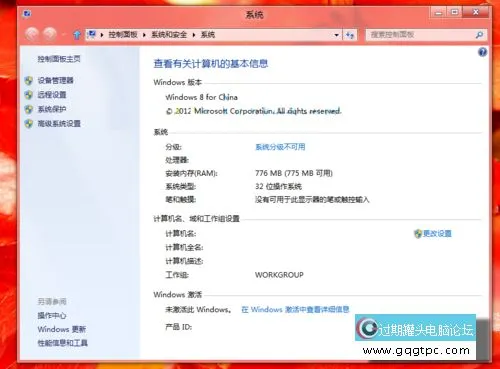Open 高级系统设置

(59, 124)
